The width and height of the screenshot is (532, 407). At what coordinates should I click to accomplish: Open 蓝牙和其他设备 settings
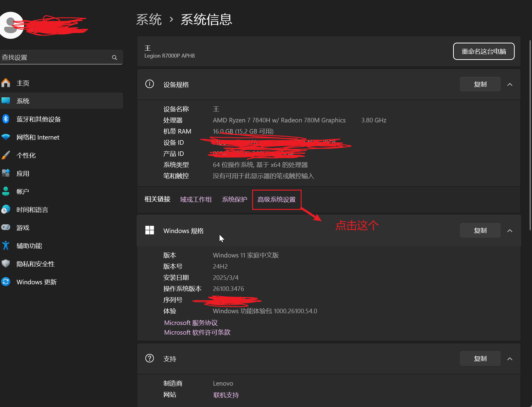point(62,119)
